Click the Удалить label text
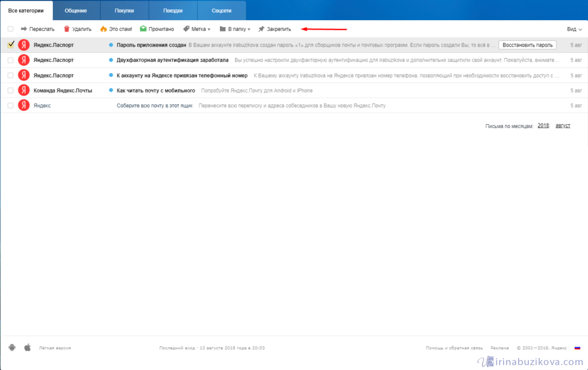588x370 pixels. [x=82, y=29]
